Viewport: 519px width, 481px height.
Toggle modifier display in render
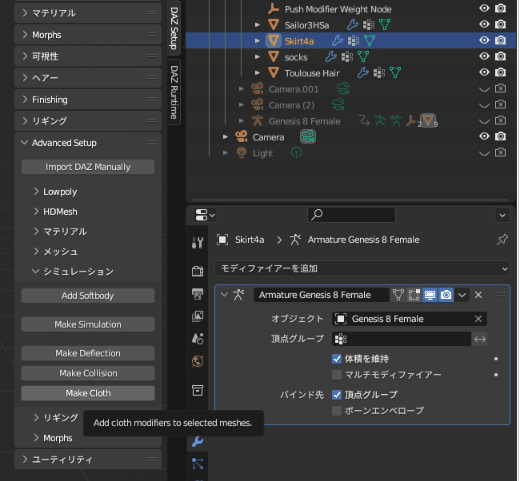pos(446,295)
